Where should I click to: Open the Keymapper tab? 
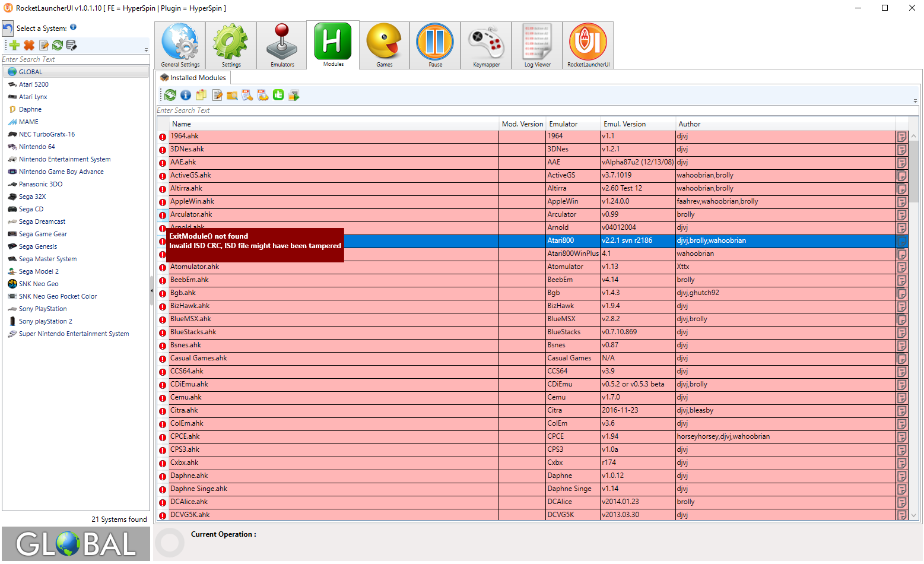(487, 46)
